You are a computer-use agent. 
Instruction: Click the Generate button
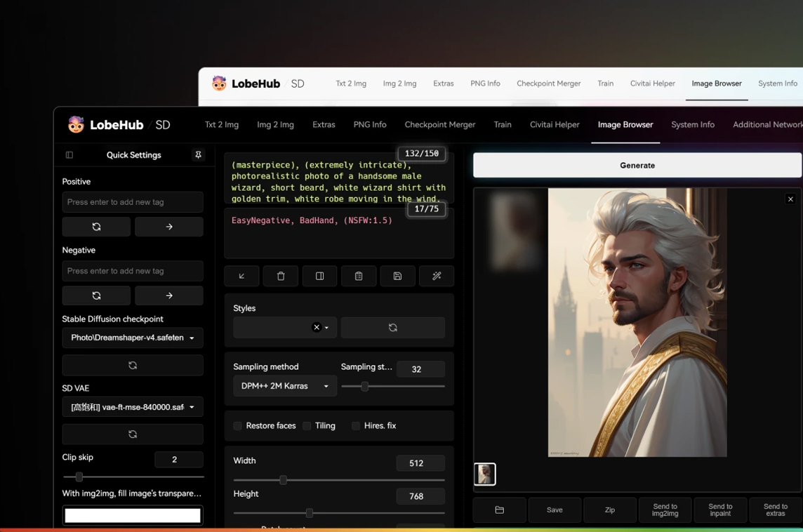click(637, 166)
